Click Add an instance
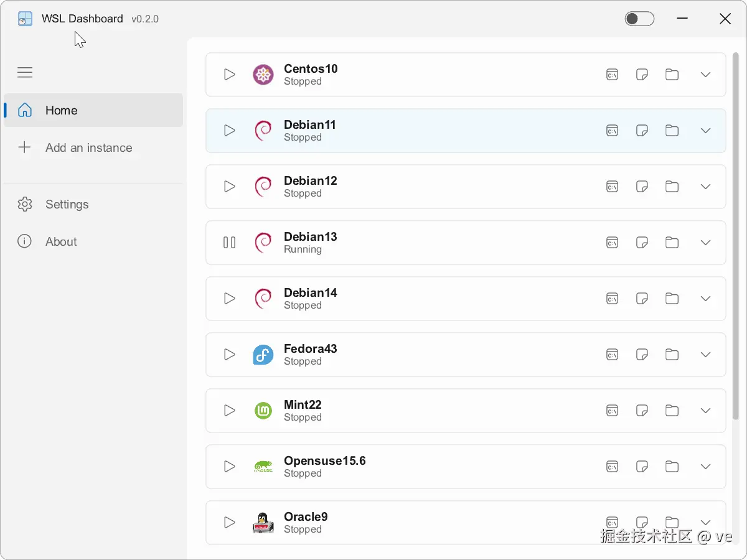 point(88,148)
